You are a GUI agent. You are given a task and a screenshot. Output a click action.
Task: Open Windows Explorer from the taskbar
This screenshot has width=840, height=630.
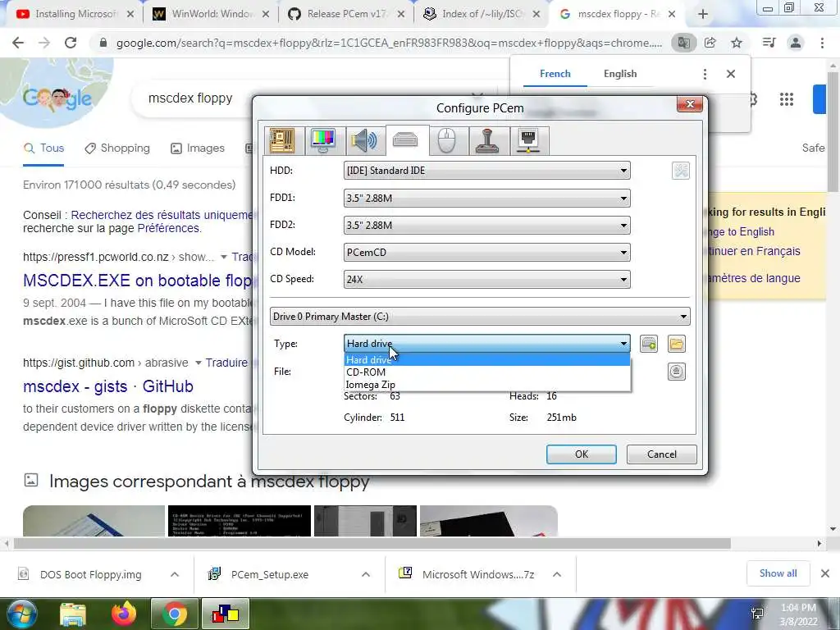pos(73,614)
